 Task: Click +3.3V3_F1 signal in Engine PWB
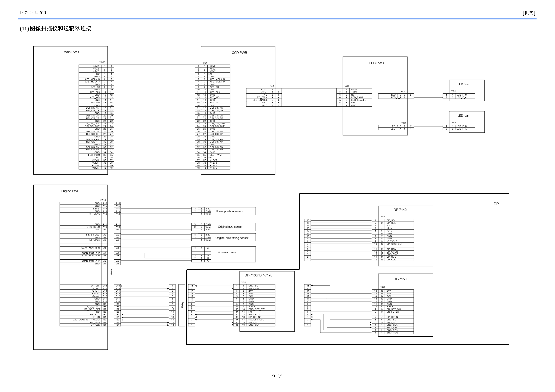click(93, 307)
